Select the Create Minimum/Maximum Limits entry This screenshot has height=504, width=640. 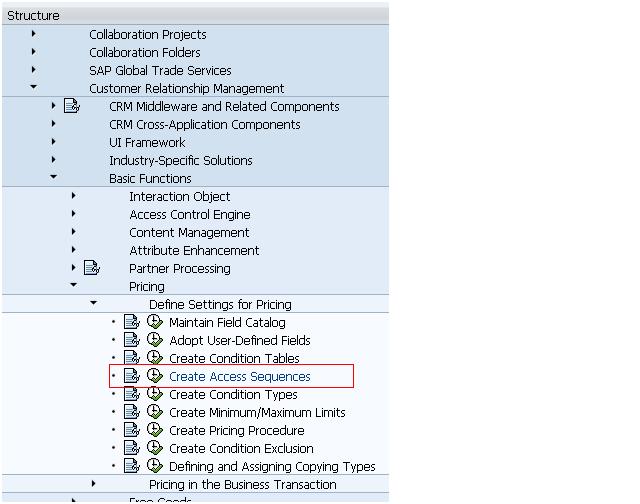point(257,413)
